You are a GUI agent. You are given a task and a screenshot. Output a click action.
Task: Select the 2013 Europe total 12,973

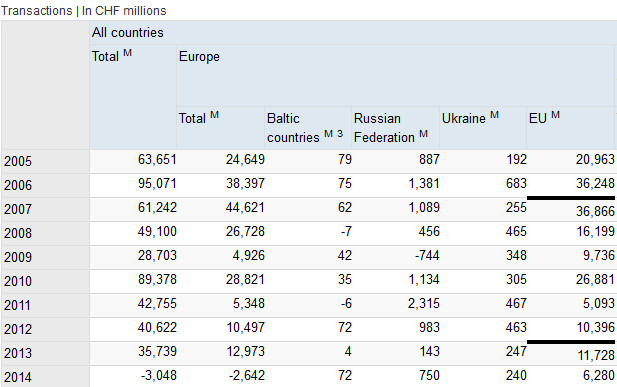click(x=246, y=352)
